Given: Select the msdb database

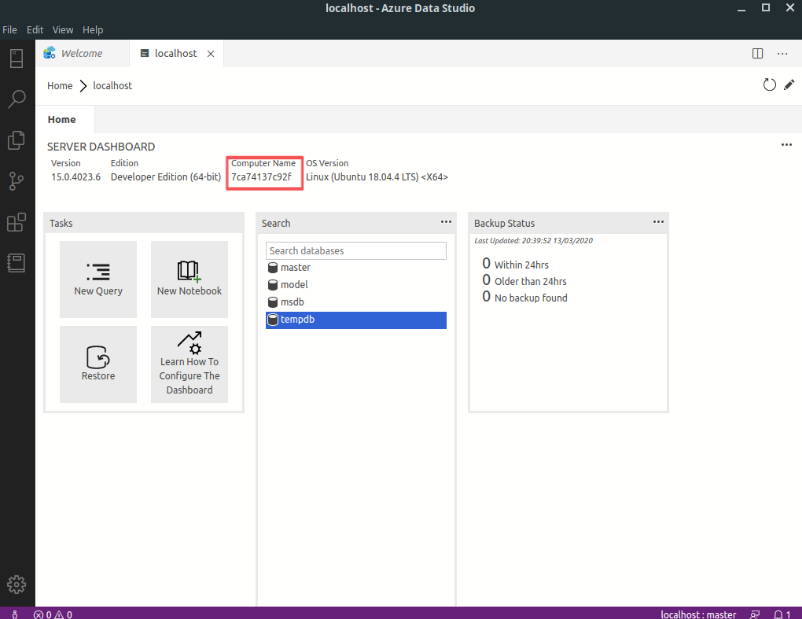Looking at the screenshot, I should [356, 302].
